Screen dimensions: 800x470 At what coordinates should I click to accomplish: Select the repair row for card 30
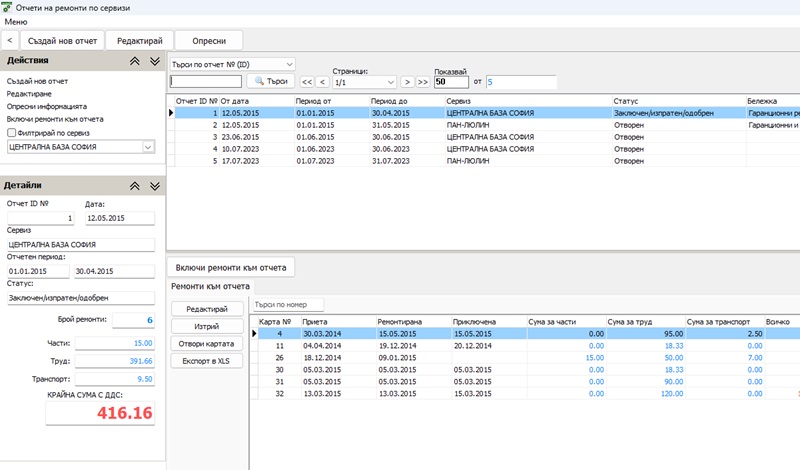pos(526,370)
